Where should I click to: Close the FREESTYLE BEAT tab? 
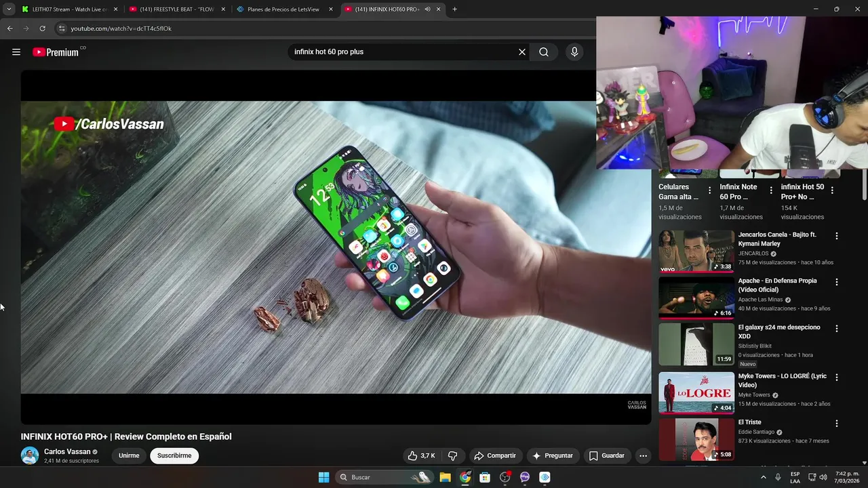(x=222, y=9)
